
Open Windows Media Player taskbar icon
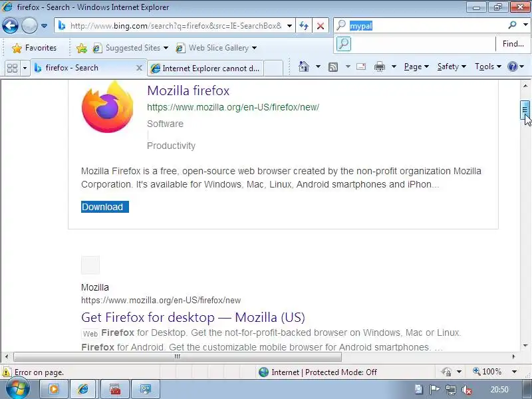click(x=54, y=389)
